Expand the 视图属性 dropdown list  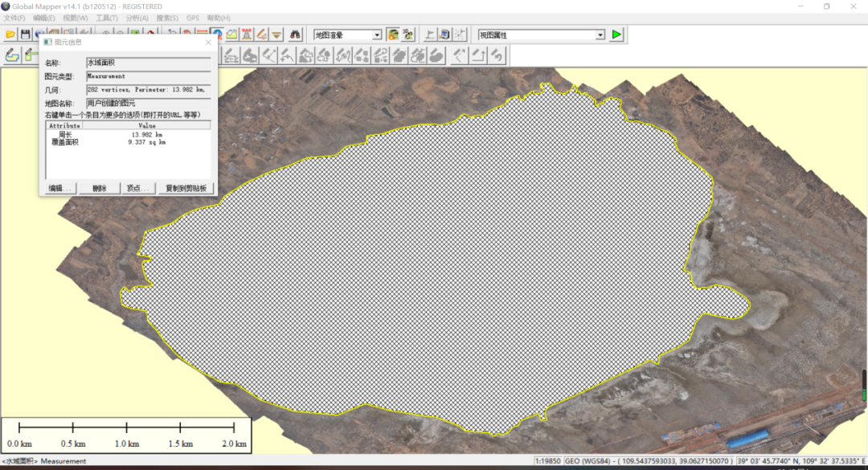click(x=600, y=35)
